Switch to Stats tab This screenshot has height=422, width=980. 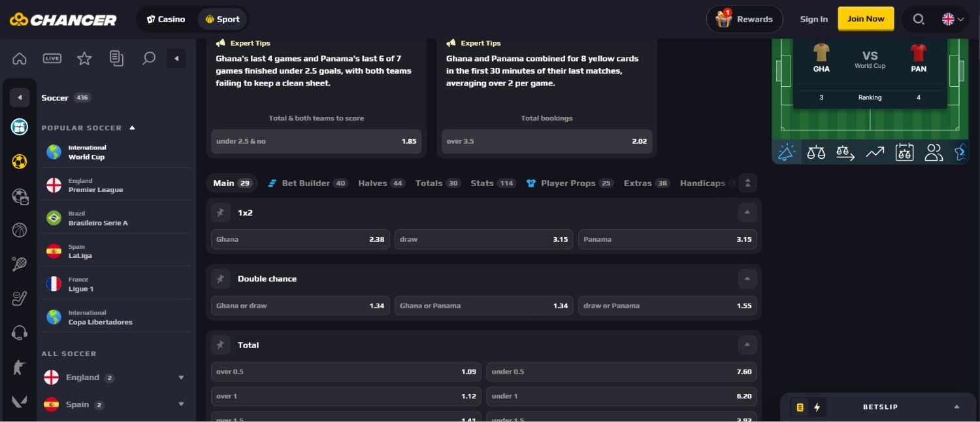(x=493, y=183)
